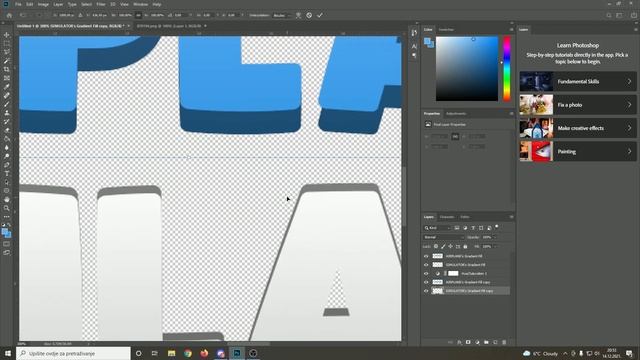640x360 pixels.
Task: Create new group with folder icon
Action: coord(486,342)
